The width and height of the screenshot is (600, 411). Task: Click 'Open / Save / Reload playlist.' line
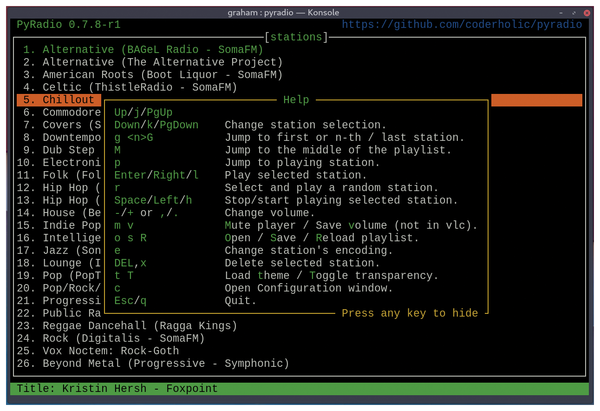(321, 238)
